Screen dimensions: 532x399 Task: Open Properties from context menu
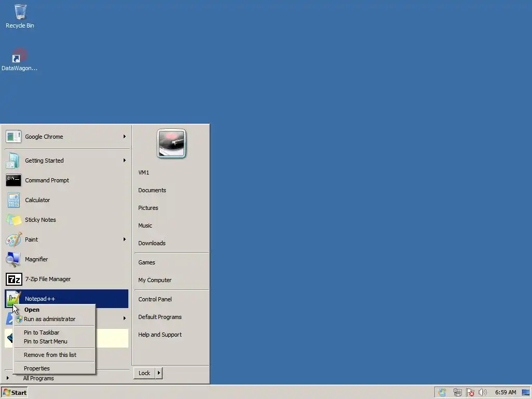click(x=54, y=368)
